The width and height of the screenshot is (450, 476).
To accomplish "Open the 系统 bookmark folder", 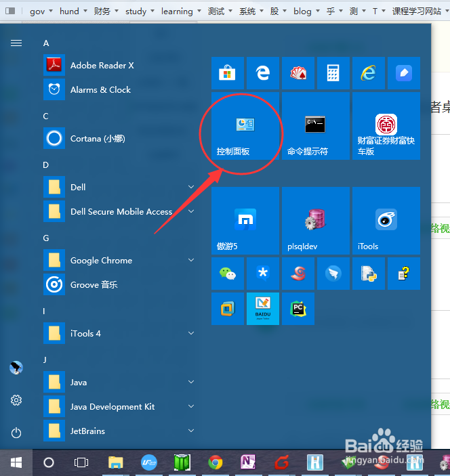I will [x=251, y=12].
